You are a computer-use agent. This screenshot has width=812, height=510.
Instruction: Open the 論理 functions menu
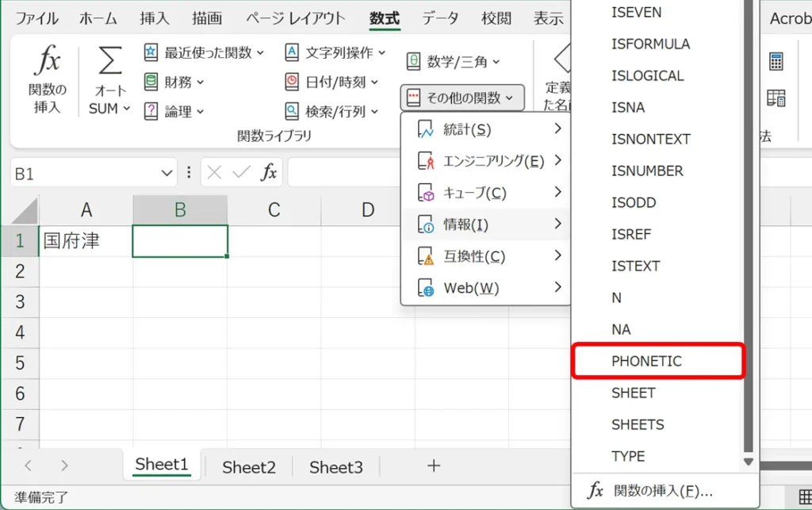click(174, 112)
